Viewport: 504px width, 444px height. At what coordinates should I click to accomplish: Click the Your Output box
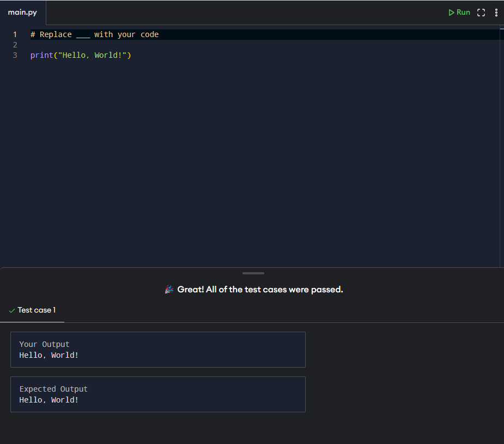point(158,350)
